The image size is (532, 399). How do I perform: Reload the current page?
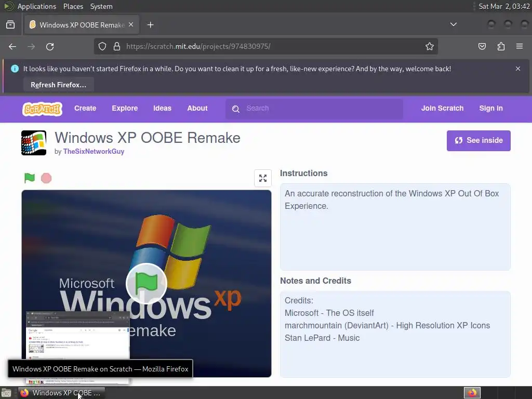click(50, 46)
